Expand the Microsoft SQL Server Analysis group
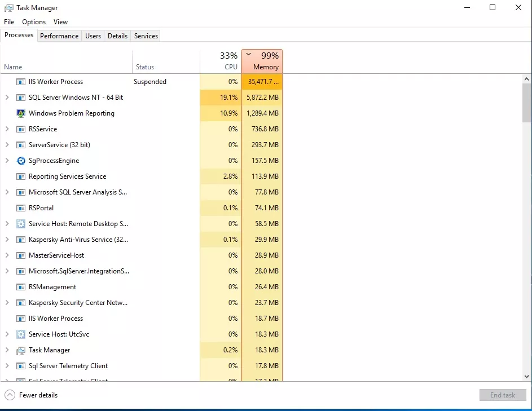This screenshot has height=411, width=532. click(x=7, y=192)
